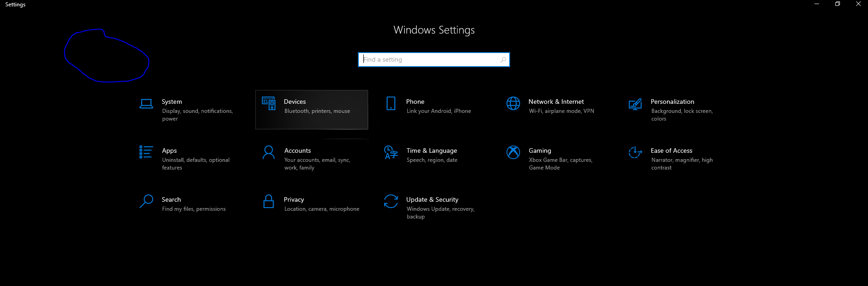Click 'Link your Android, iPhone' text

[x=439, y=111]
